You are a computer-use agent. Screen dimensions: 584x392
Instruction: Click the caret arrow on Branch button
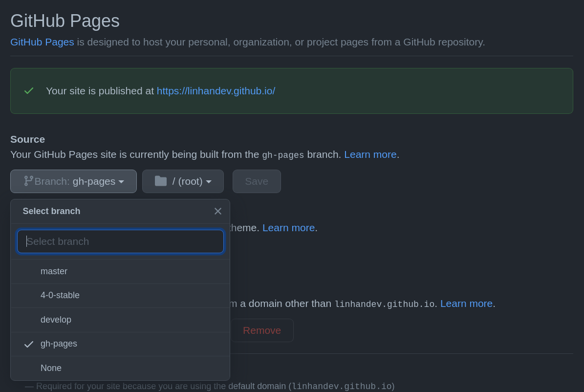[x=121, y=182]
